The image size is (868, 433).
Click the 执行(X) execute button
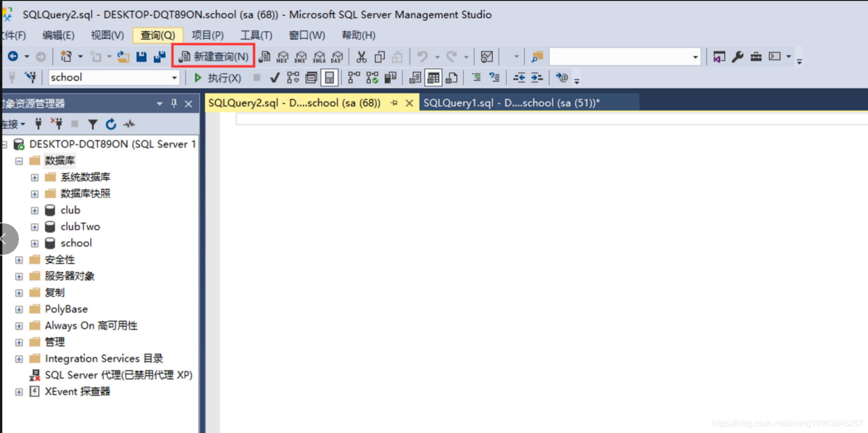217,78
